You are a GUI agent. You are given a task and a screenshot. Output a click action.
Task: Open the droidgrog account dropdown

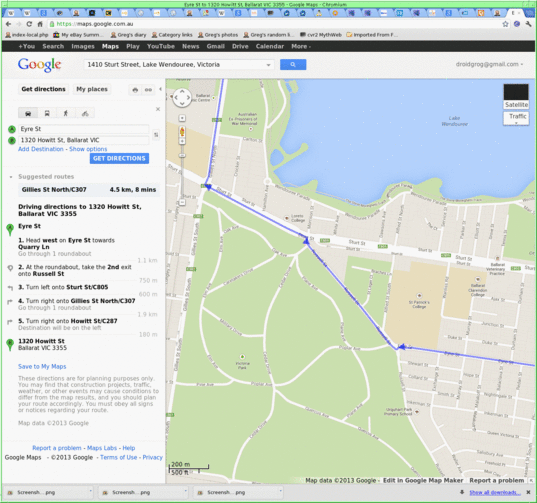pos(489,64)
